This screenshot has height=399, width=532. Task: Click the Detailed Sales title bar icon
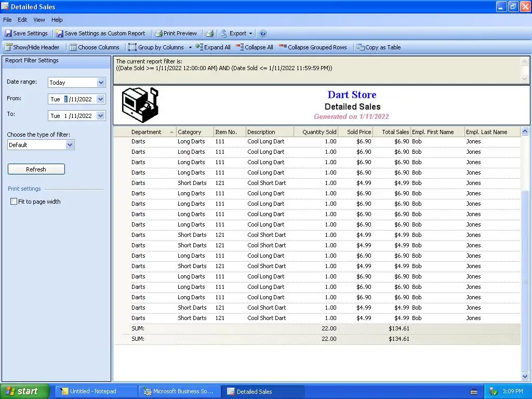pos(5,6)
